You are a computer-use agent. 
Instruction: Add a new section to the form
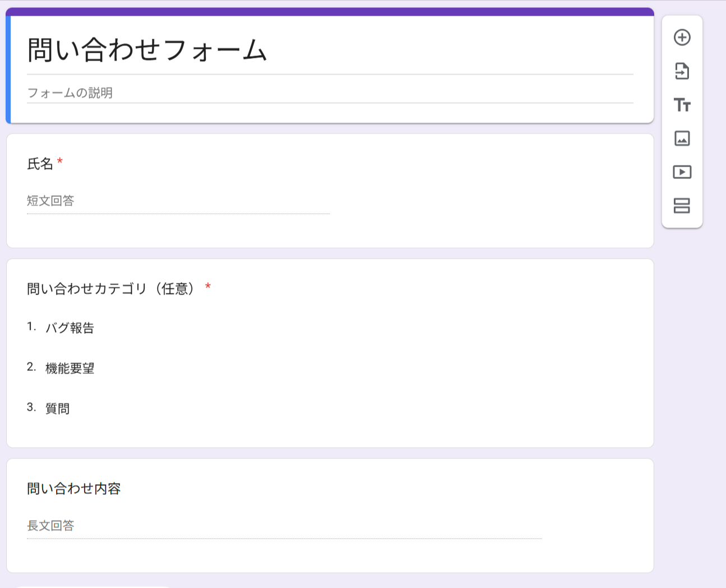pyautogui.click(x=682, y=206)
